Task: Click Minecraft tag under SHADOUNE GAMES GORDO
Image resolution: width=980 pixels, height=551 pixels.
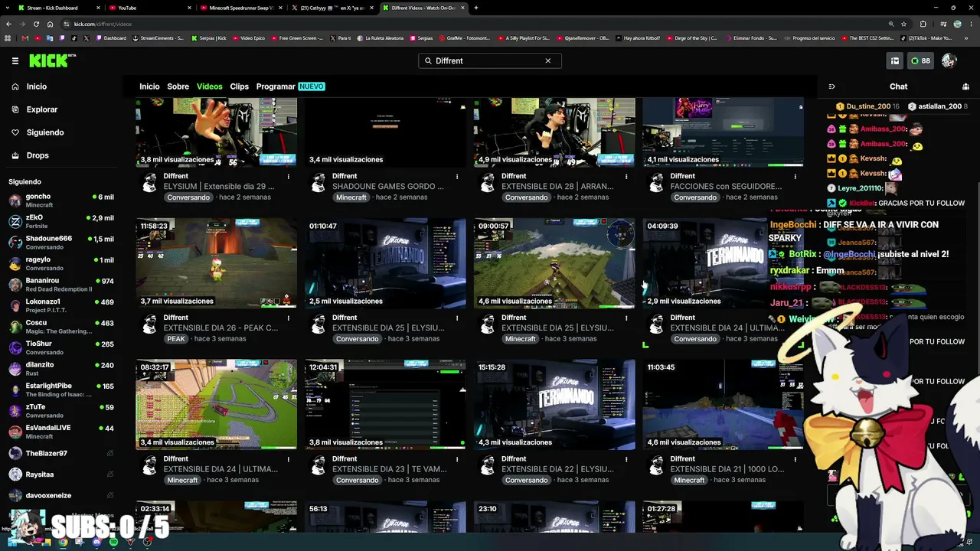Action: pyautogui.click(x=351, y=197)
